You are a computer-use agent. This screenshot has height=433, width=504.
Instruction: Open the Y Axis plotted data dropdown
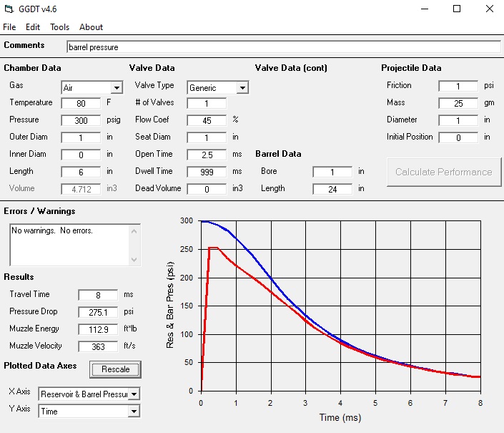[x=134, y=412]
